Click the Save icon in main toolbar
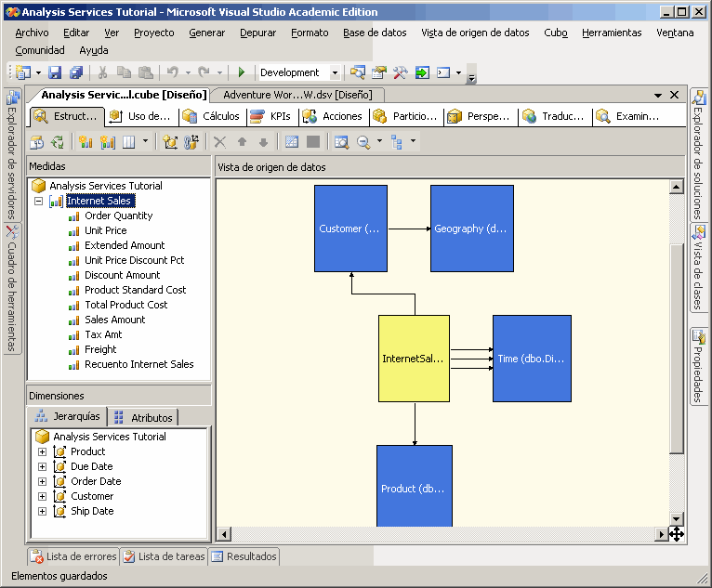Viewport: 712px width, 588px height. click(55, 72)
